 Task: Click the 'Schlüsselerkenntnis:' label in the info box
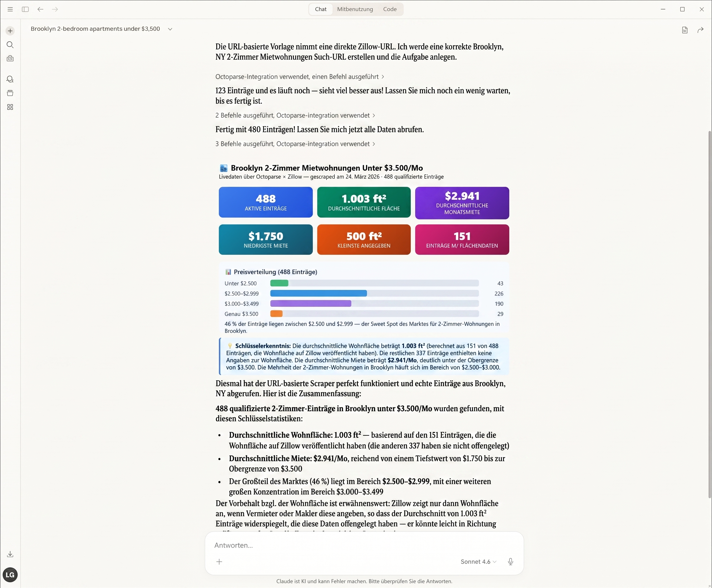(x=263, y=346)
